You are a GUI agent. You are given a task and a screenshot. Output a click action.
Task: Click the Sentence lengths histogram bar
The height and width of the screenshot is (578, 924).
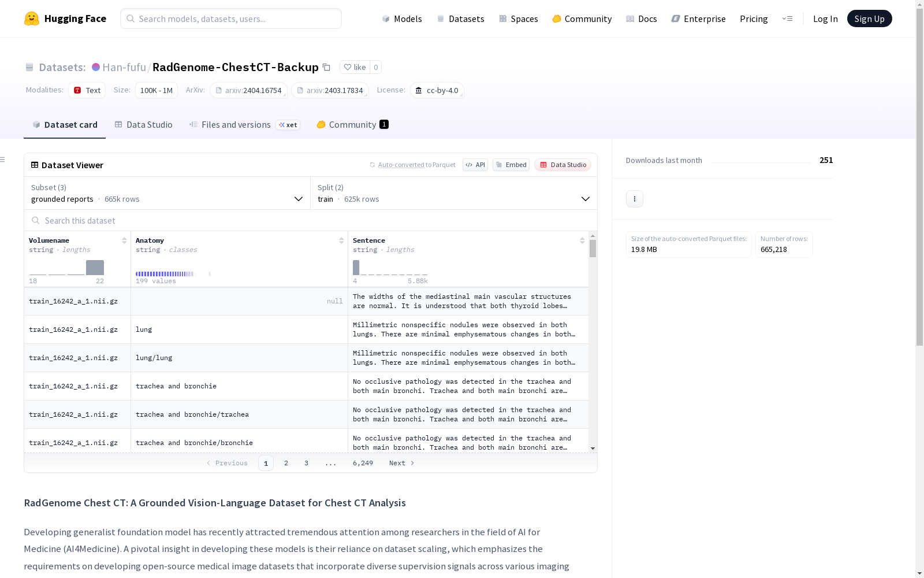[356, 268]
